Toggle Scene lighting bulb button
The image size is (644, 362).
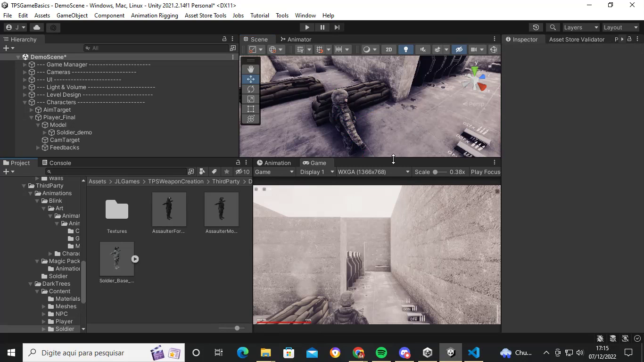405,49
